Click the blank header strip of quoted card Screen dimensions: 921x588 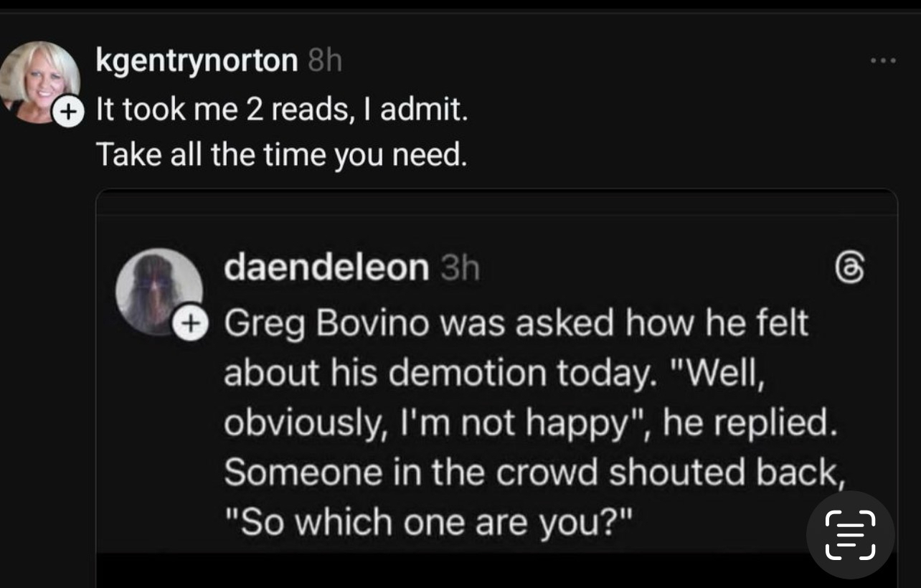495,202
